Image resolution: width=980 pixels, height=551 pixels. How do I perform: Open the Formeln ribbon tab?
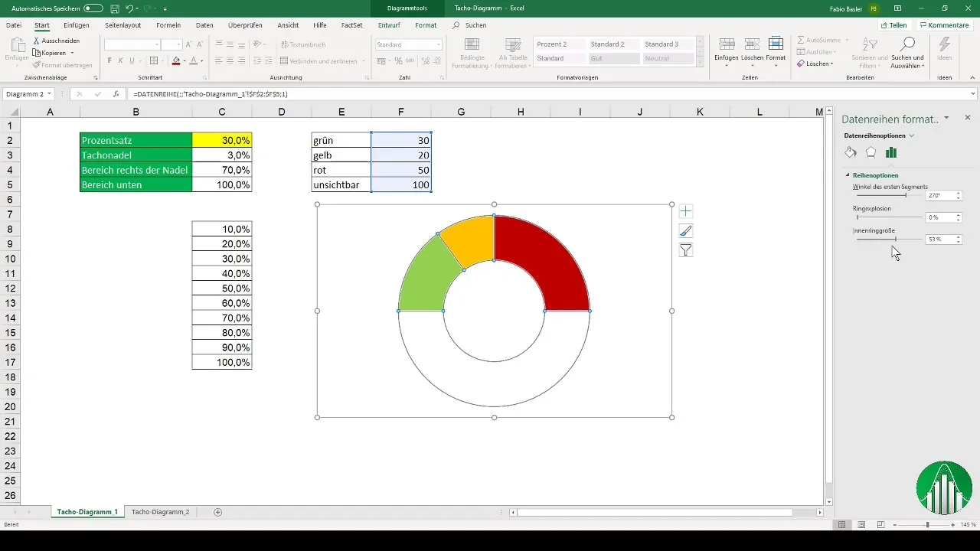168,25
